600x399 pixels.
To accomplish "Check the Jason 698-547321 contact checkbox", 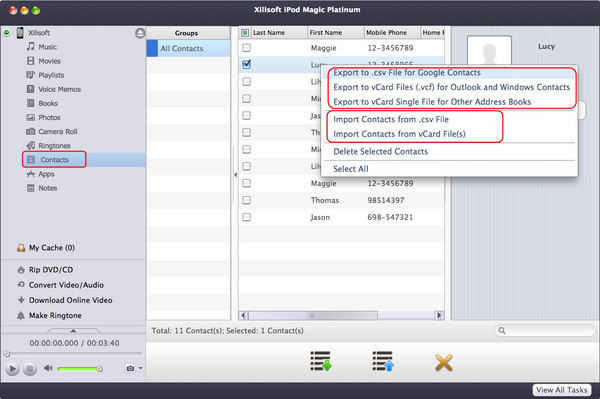I will tap(247, 217).
